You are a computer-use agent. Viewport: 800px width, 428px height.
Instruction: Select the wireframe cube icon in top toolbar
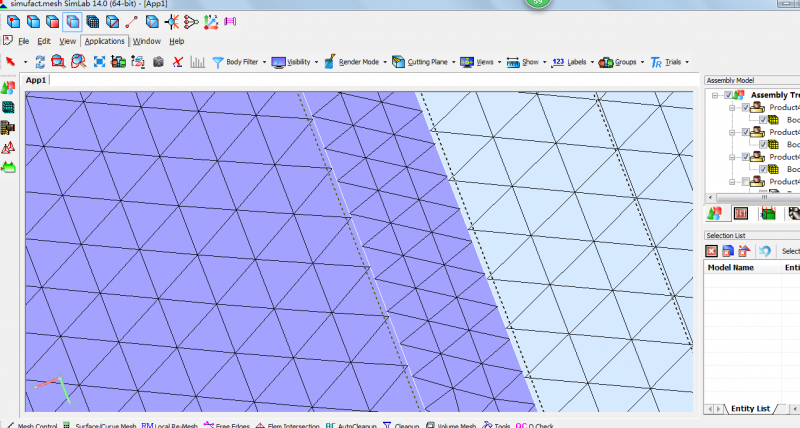tap(72, 21)
